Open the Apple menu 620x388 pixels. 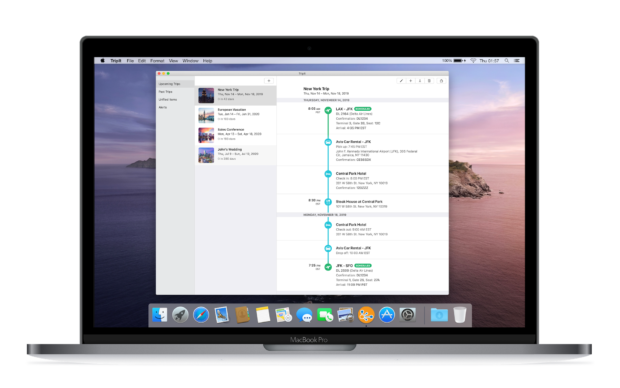pyautogui.click(x=102, y=61)
